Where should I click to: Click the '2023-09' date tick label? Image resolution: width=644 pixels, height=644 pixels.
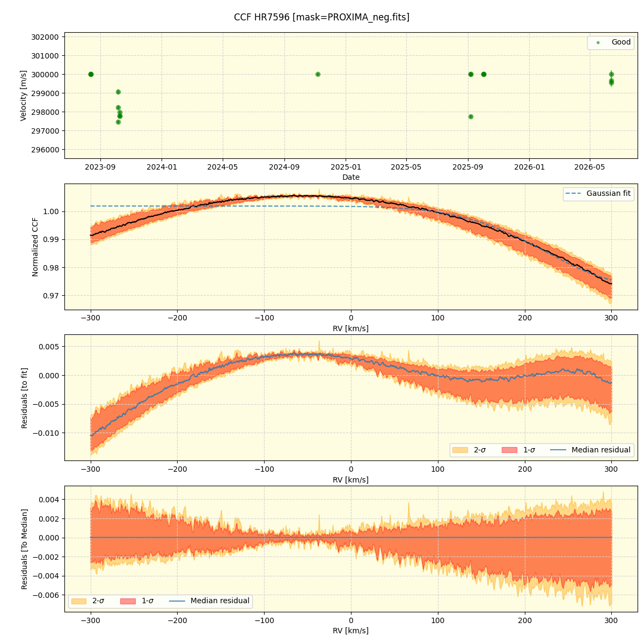(x=100, y=167)
